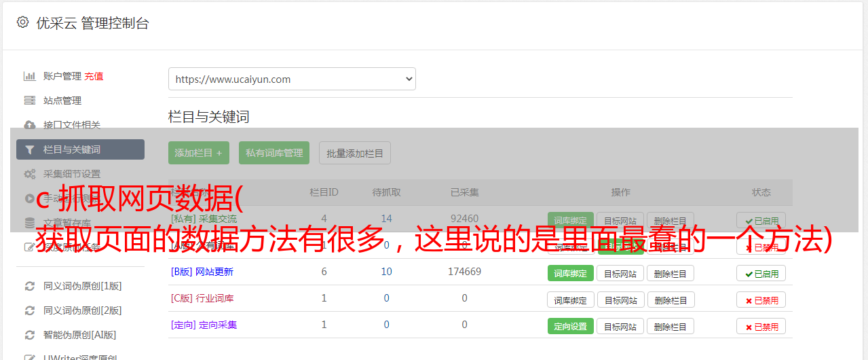The height and width of the screenshot is (360, 868).
Task: Click 目标网站 in the 网站更新 row
Action: 620,273
